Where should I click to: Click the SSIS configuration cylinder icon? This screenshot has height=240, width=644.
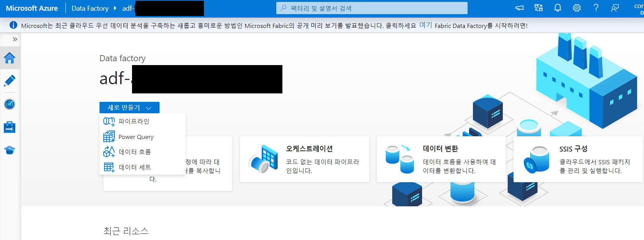(x=536, y=160)
